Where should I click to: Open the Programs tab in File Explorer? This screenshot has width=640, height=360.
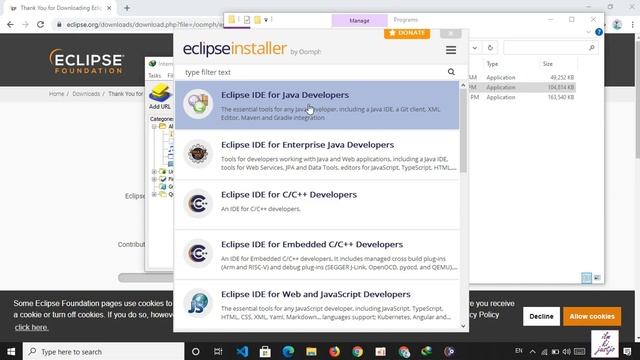point(405,20)
